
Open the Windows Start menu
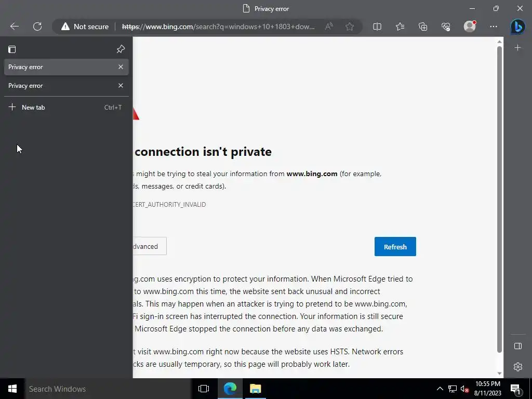point(12,389)
